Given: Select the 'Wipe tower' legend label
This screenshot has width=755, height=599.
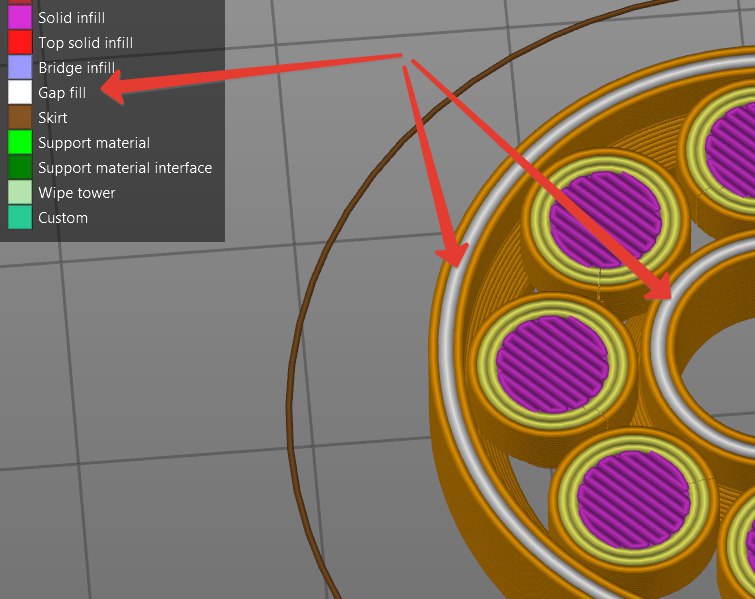Looking at the screenshot, I should click(x=77, y=193).
